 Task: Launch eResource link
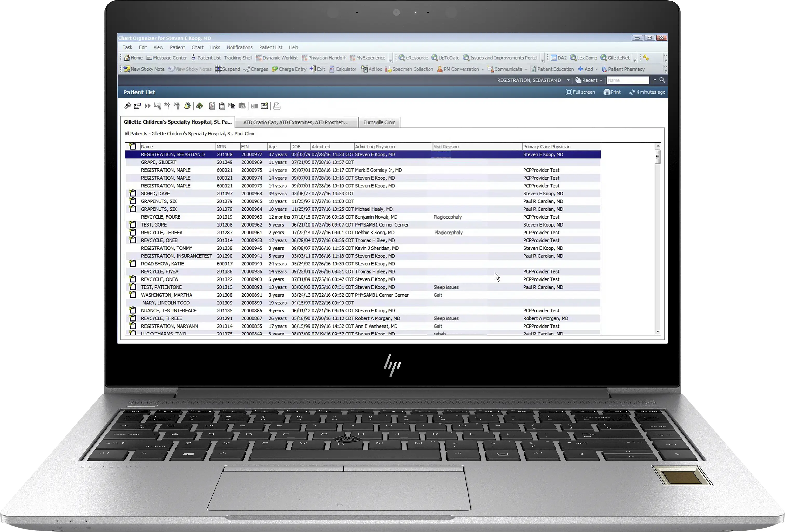pyautogui.click(x=413, y=58)
